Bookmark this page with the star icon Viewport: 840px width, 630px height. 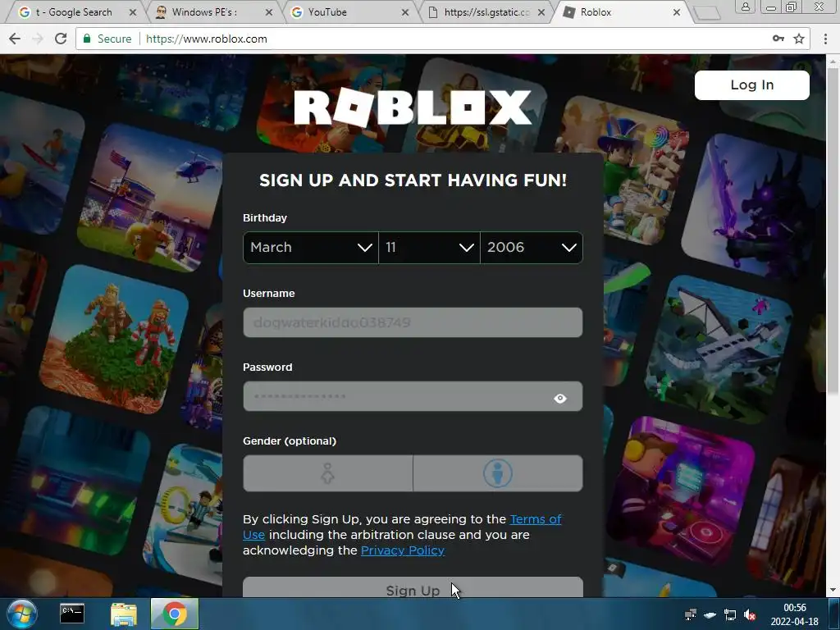pyautogui.click(x=799, y=39)
